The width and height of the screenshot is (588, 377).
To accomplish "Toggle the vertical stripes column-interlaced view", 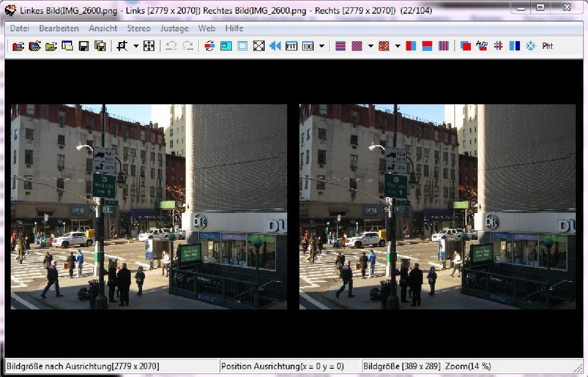I will point(443,46).
